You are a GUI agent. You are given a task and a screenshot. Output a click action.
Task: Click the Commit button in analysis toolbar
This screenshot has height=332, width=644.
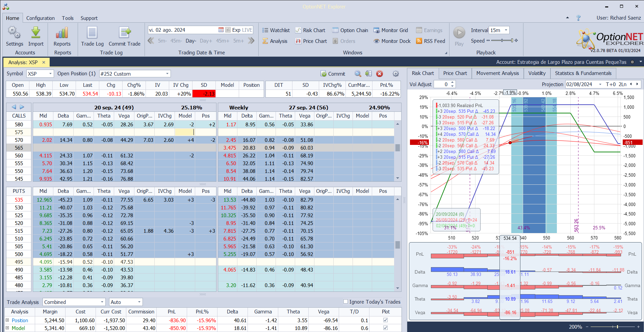(x=333, y=74)
